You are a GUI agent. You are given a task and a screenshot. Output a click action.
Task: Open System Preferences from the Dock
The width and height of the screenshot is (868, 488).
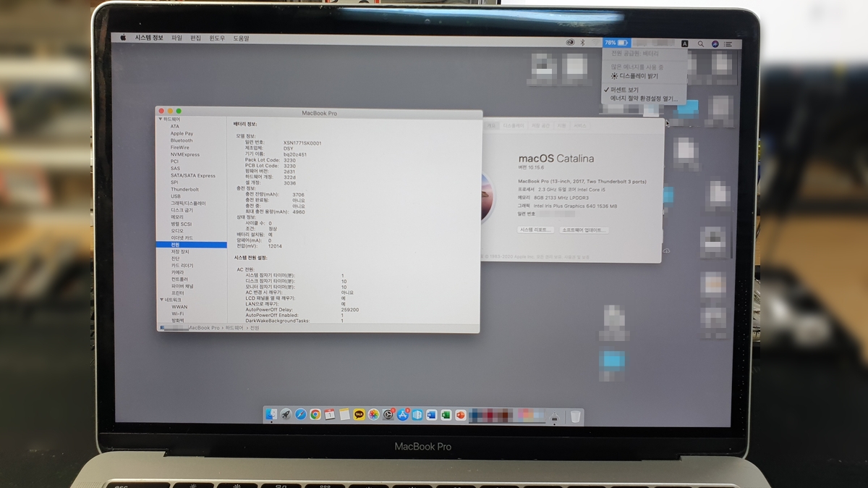388,415
